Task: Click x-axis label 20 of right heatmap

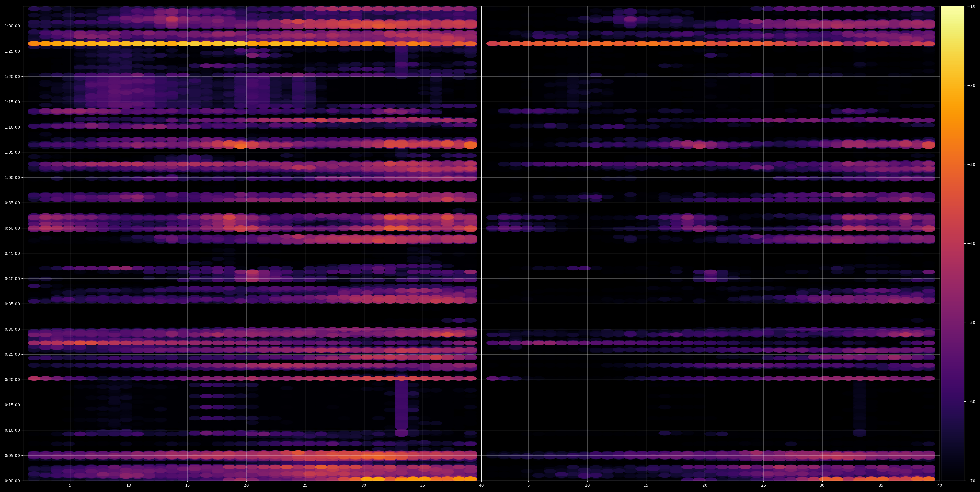Action: (x=705, y=485)
